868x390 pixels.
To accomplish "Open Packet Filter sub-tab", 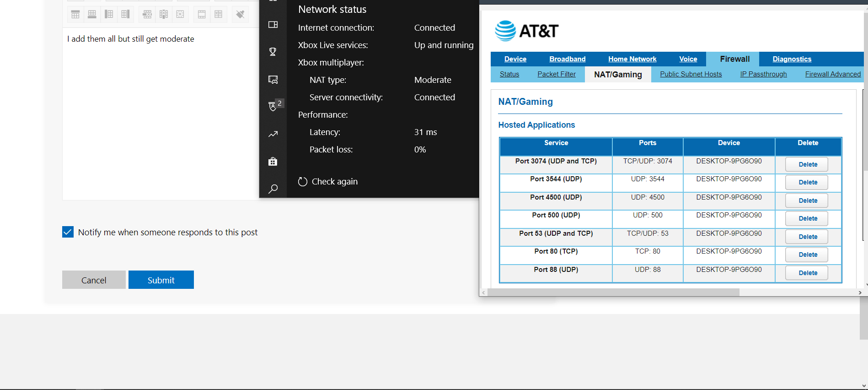I will click(x=557, y=74).
